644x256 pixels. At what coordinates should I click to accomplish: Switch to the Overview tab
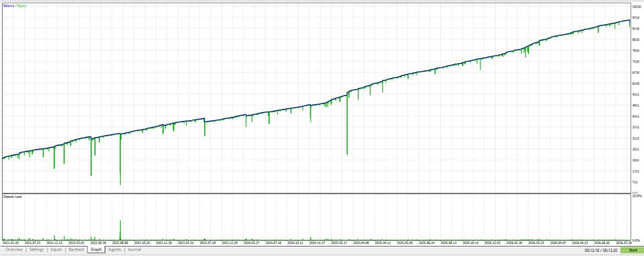pyautogui.click(x=14, y=249)
